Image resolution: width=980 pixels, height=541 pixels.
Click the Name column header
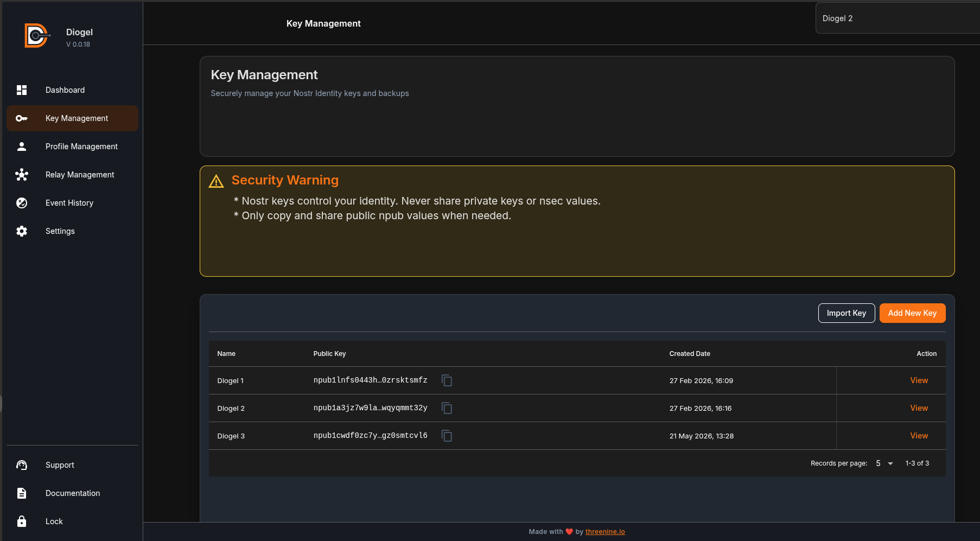226,354
